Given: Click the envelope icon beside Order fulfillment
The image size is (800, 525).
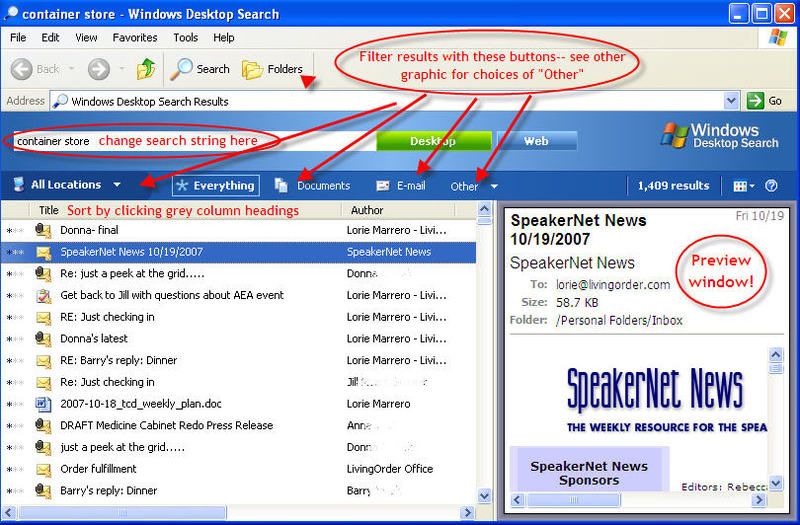Looking at the screenshot, I should pyautogui.click(x=43, y=469).
